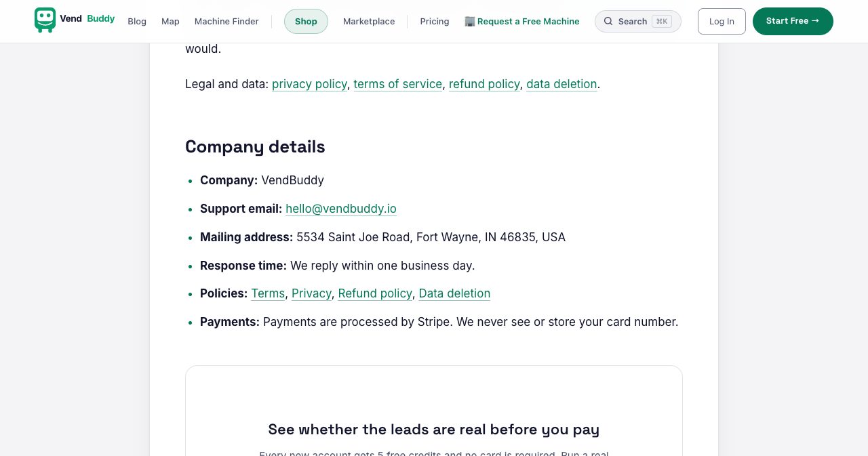Viewport: 868px width, 456px height.
Task: Click the Company details heading
Action: click(255, 146)
